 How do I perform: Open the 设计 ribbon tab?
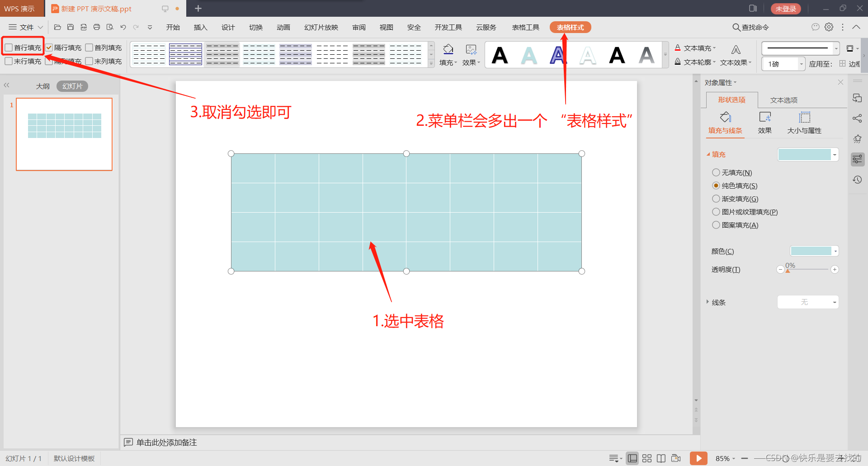pos(228,27)
